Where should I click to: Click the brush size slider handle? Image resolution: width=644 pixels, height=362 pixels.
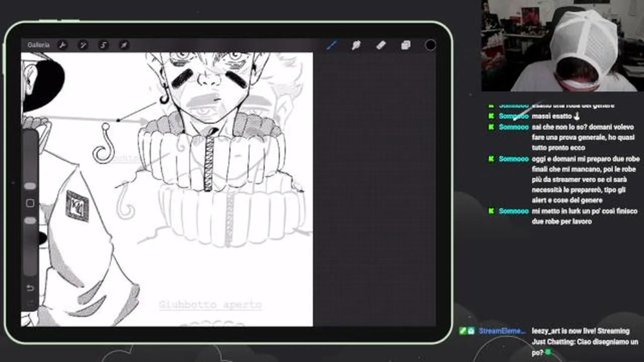click(x=30, y=186)
